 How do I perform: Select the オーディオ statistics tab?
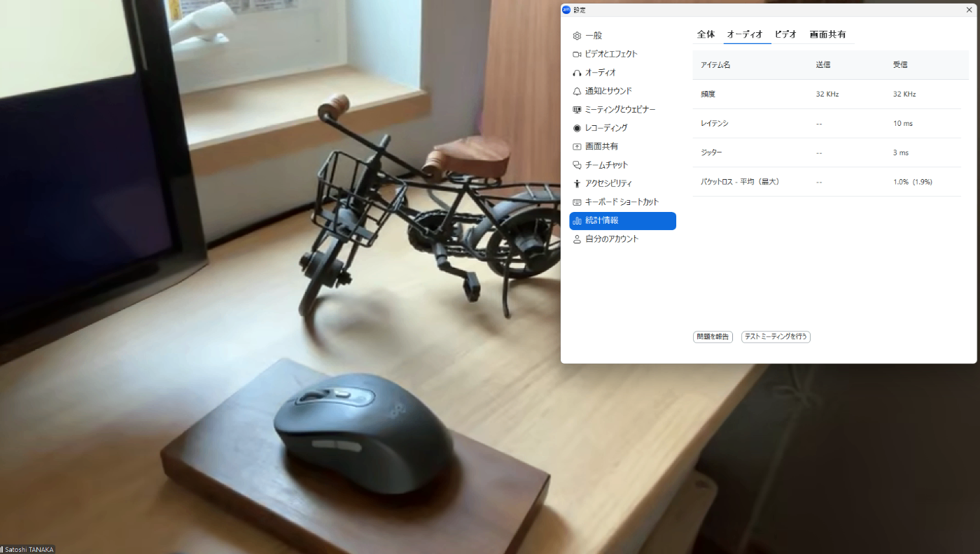click(x=745, y=34)
